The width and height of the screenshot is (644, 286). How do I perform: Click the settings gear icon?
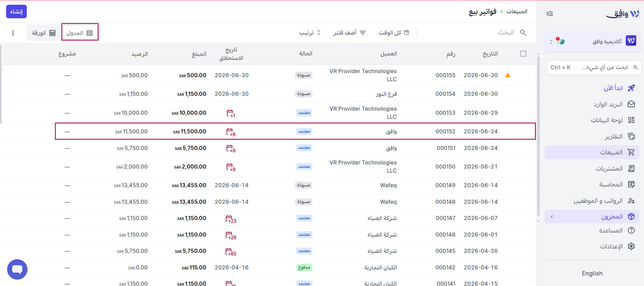point(631,246)
